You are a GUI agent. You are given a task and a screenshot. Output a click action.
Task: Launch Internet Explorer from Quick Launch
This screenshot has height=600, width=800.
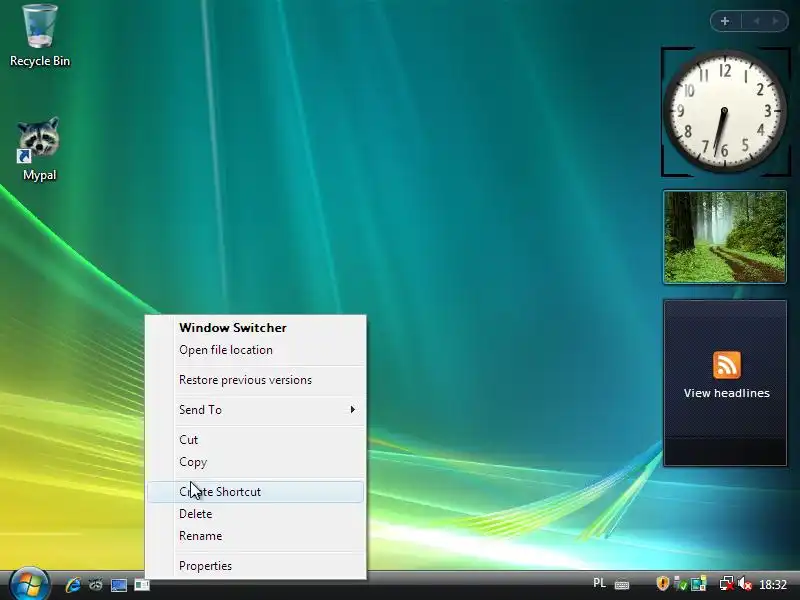pos(73,584)
